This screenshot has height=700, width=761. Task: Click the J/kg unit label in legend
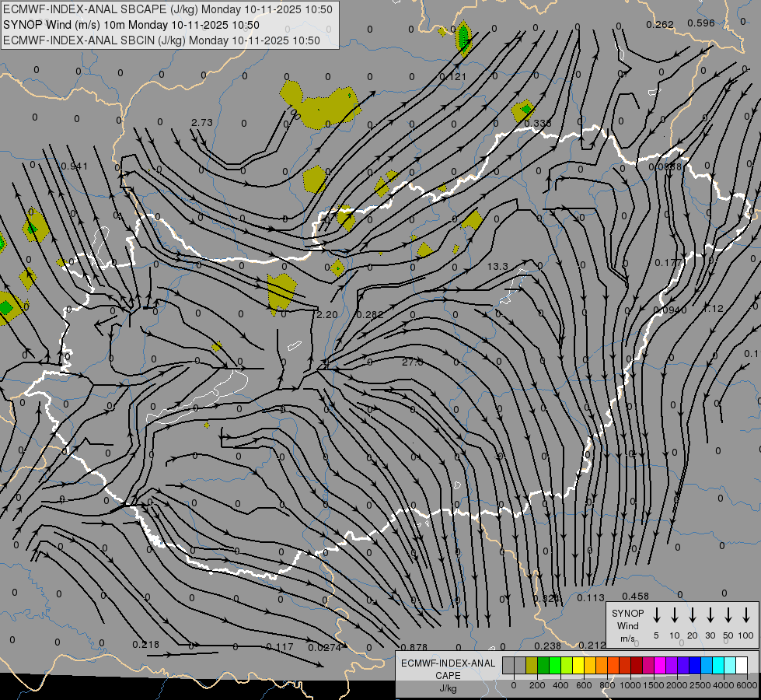[448, 688]
